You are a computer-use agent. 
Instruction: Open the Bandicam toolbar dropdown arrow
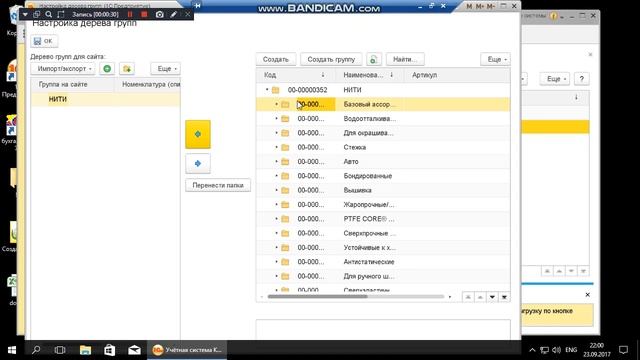point(25,14)
